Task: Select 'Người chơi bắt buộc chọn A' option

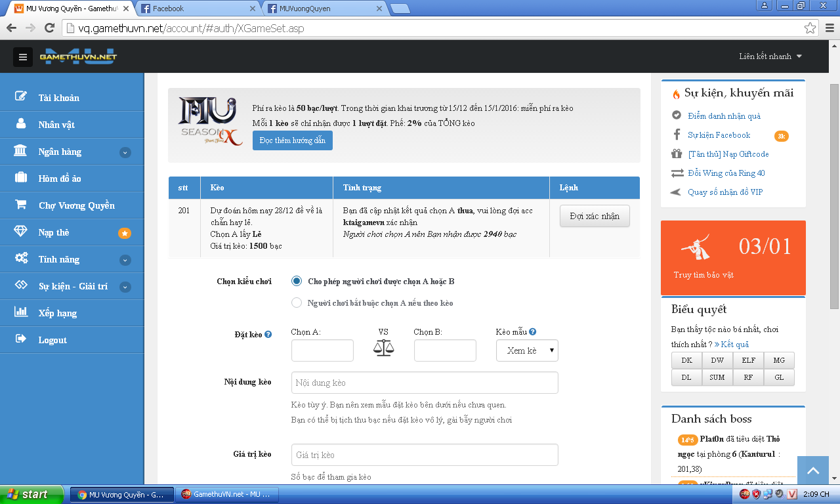Action: (297, 303)
